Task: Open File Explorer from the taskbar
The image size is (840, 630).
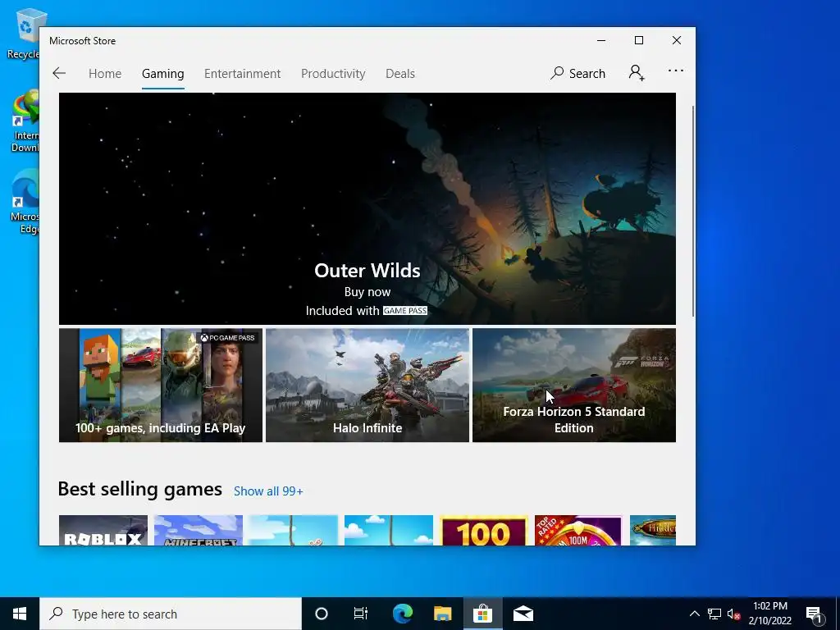Action: 442,614
